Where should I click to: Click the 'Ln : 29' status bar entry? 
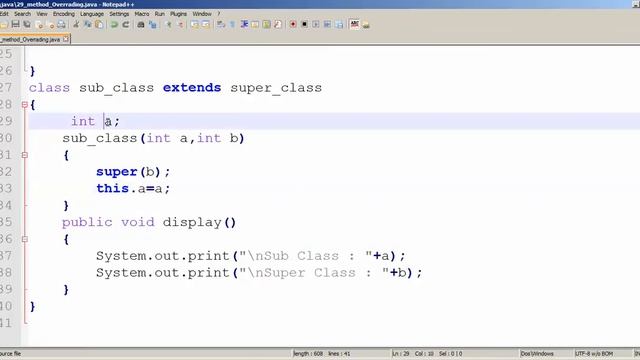(400, 353)
